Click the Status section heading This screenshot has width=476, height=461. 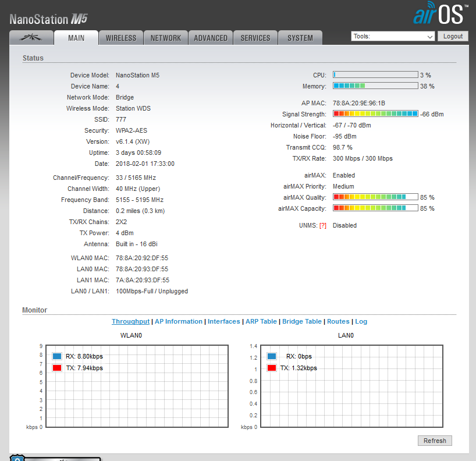coord(33,58)
